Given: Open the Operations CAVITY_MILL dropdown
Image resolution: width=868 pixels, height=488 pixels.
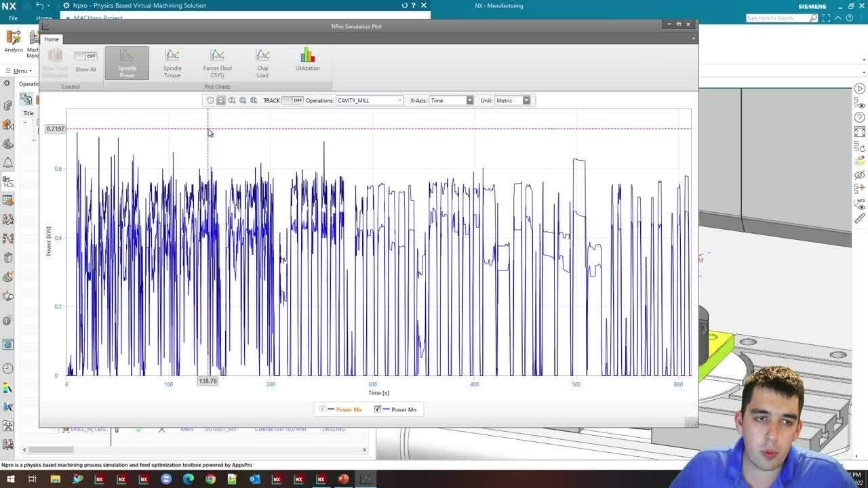Looking at the screenshot, I should coord(370,100).
